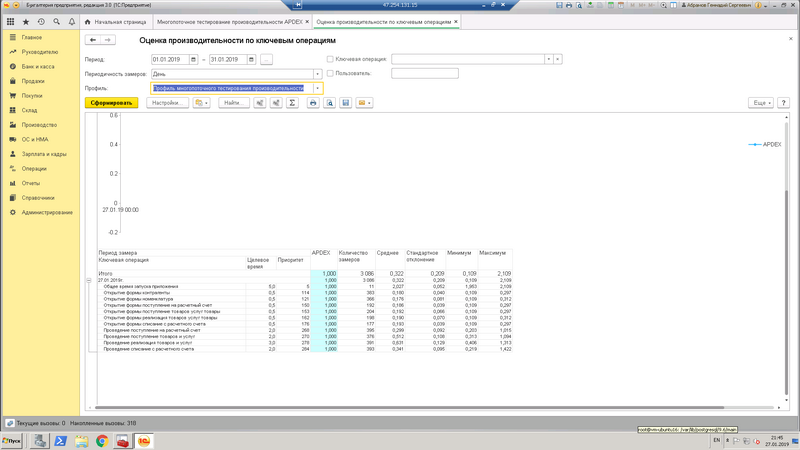The width and height of the screenshot is (800, 450).
Task: Close the Оценка производительности по ключевым операциям tab
Action: [x=456, y=21]
